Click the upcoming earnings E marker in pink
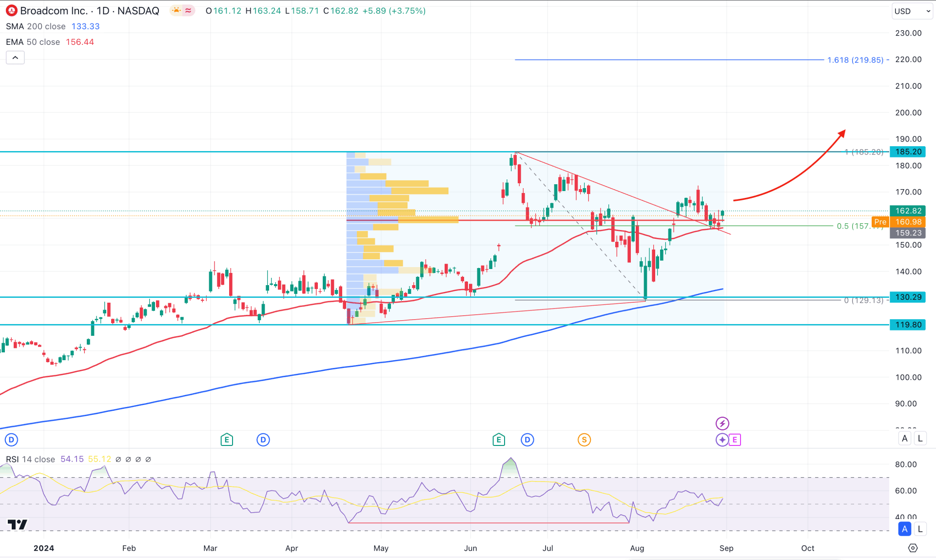The height and width of the screenshot is (560, 936). coord(735,440)
